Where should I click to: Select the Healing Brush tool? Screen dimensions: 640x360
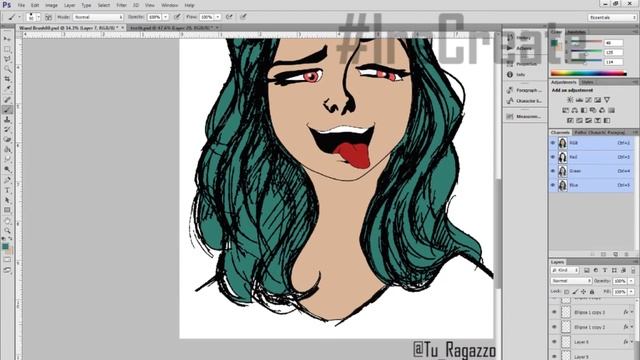7,100
